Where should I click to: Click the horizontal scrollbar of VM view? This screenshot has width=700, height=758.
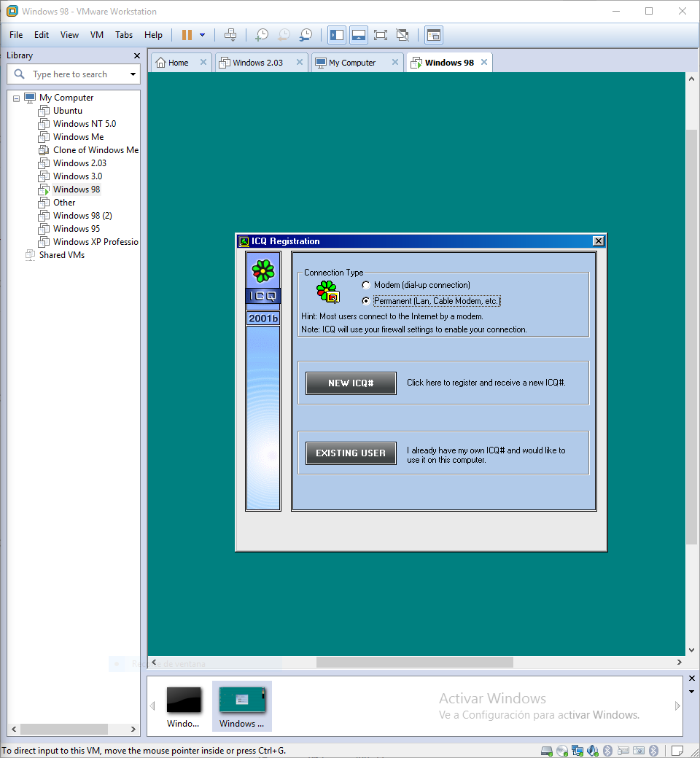tap(415, 663)
